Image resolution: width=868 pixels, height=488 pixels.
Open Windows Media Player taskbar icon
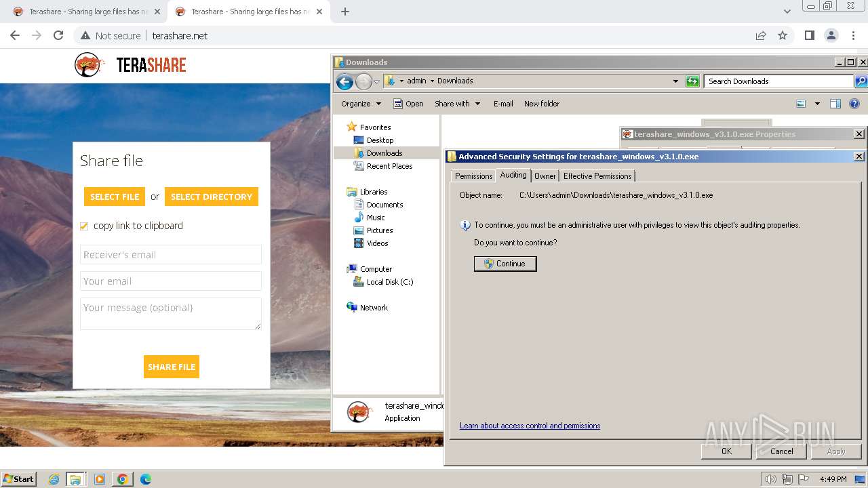(100, 479)
